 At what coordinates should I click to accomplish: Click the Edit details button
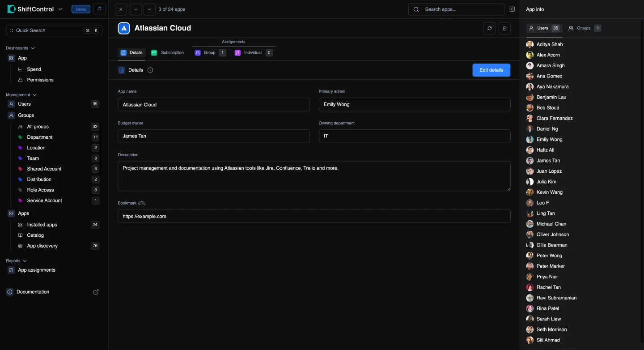coord(491,70)
